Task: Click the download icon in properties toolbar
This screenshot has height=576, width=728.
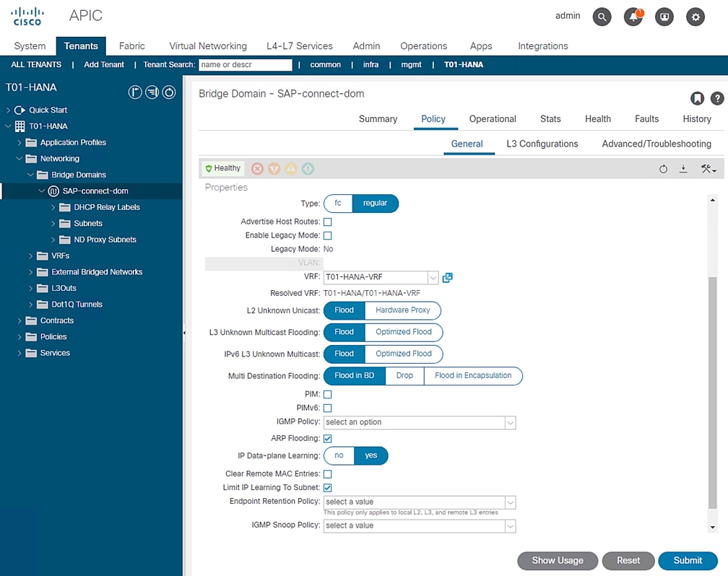Action: pos(683,169)
